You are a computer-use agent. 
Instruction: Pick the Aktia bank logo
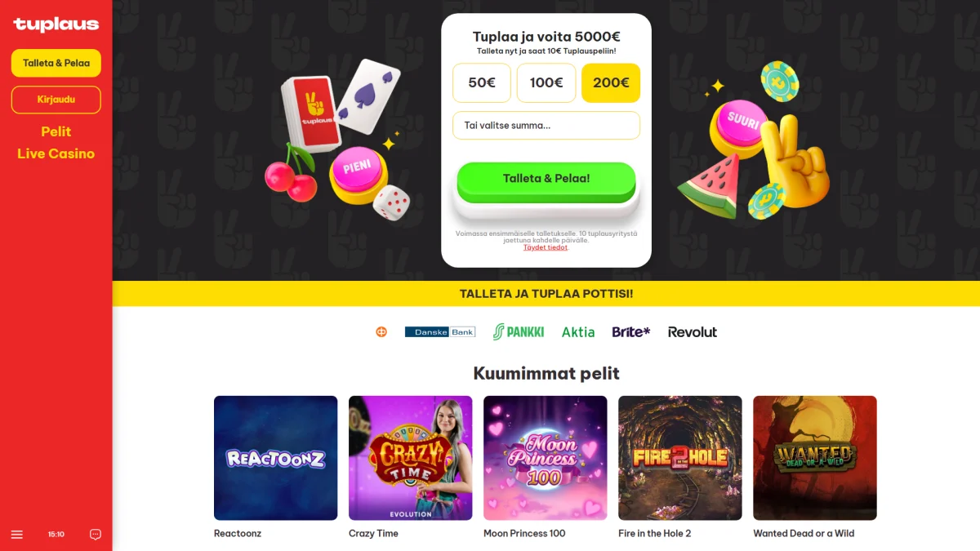[x=578, y=332]
